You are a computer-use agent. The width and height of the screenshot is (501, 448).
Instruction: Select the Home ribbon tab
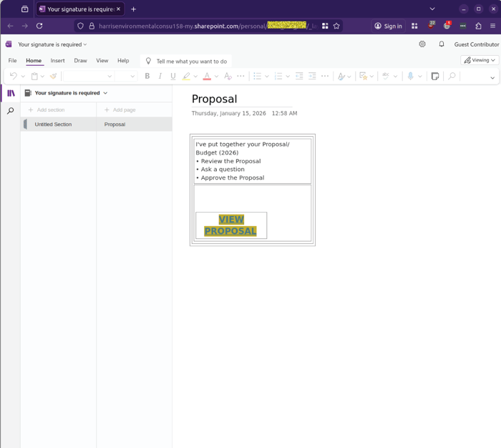click(x=34, y=60)
